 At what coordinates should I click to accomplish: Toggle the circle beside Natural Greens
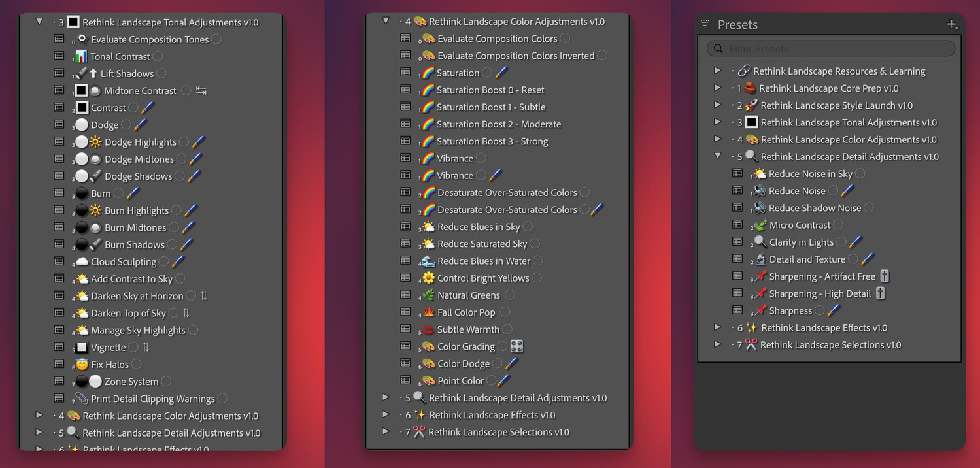tap(509, 295)
